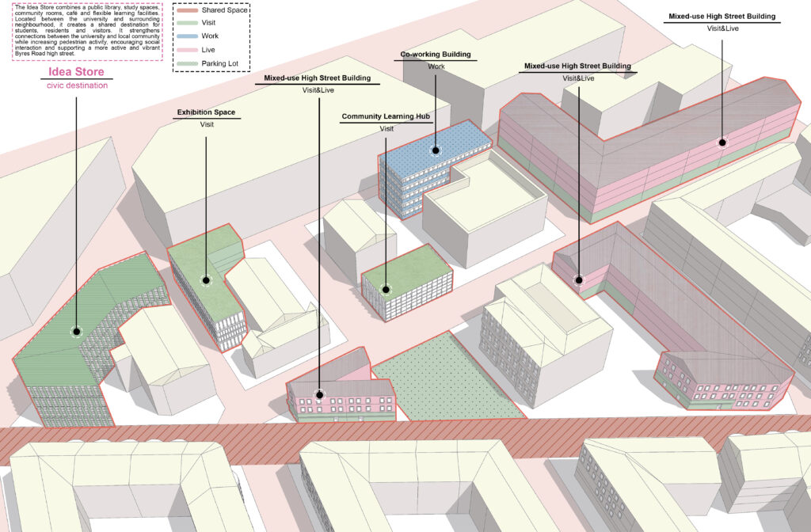Click the Community Learning Hub marker dot
This screenshot has width=811, height=532.
click(386, 290)
